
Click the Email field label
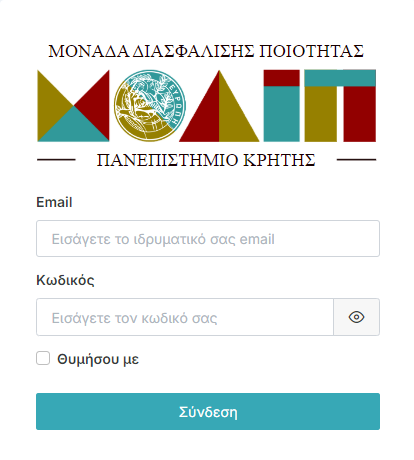54,202
